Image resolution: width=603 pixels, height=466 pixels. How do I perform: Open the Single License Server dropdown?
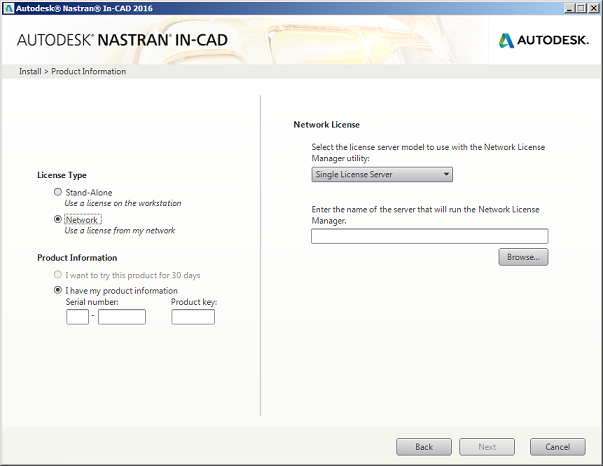coord(382,175)
